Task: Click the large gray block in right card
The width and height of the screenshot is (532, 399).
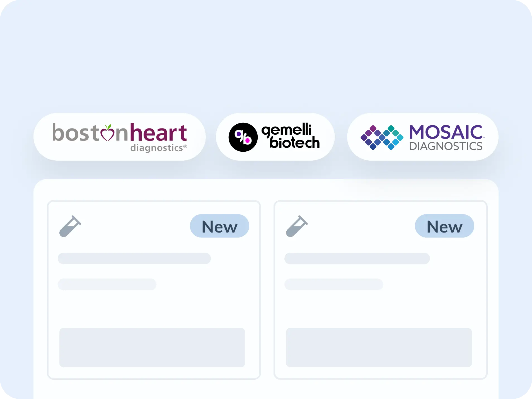Action: (379, 347)
